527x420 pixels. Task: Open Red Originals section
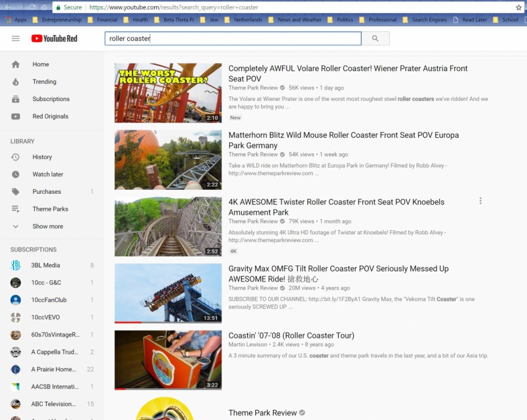point(50,116)
